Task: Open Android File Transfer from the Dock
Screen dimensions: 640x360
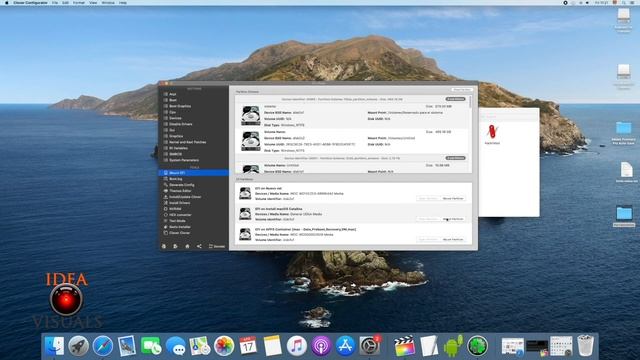Action: point(453,346)
